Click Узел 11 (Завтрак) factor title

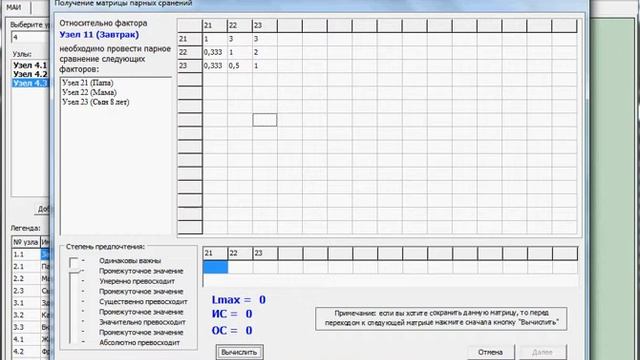(99, 35)
